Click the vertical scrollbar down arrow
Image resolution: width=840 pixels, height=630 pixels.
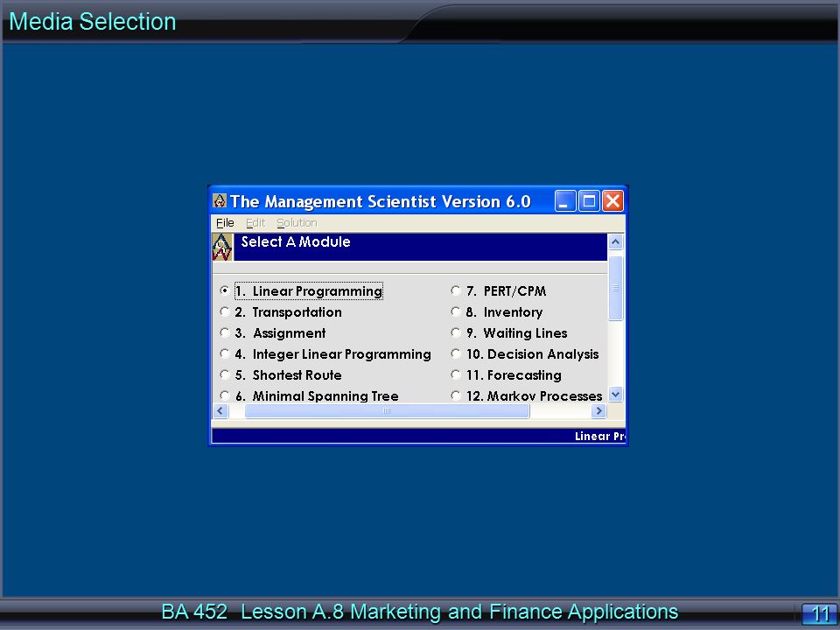point(615,395)
